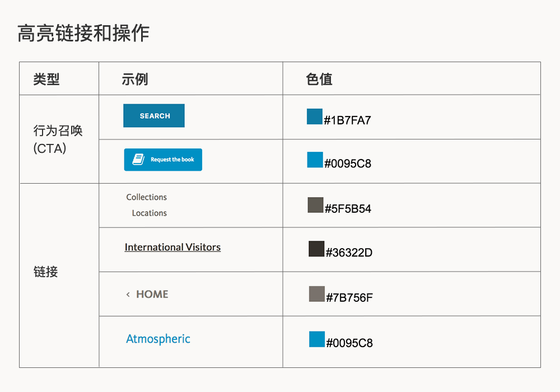The image size is (560, 392).
Task: Click the book icon on Request button
Action: point(138,160)
